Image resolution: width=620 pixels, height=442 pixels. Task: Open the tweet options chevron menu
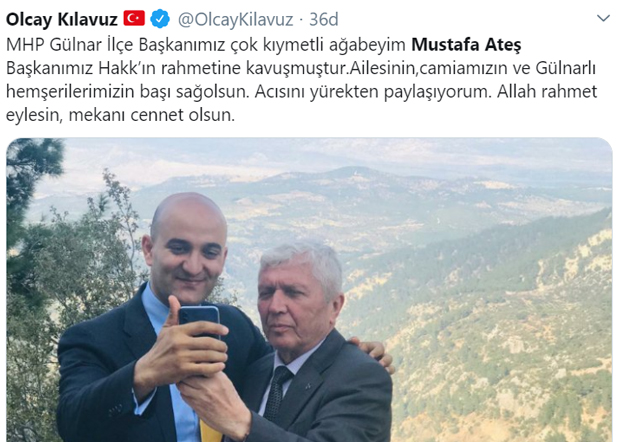pos(603,18)
